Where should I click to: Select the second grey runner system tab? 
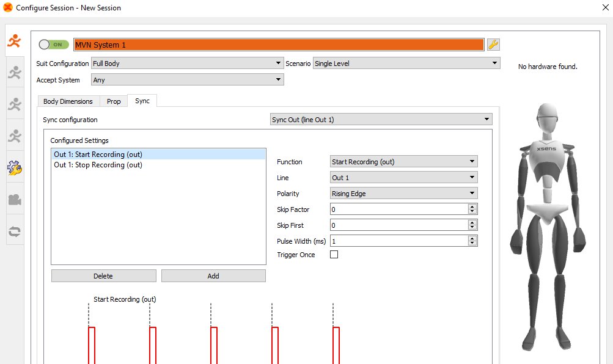[x=15, y=73]
